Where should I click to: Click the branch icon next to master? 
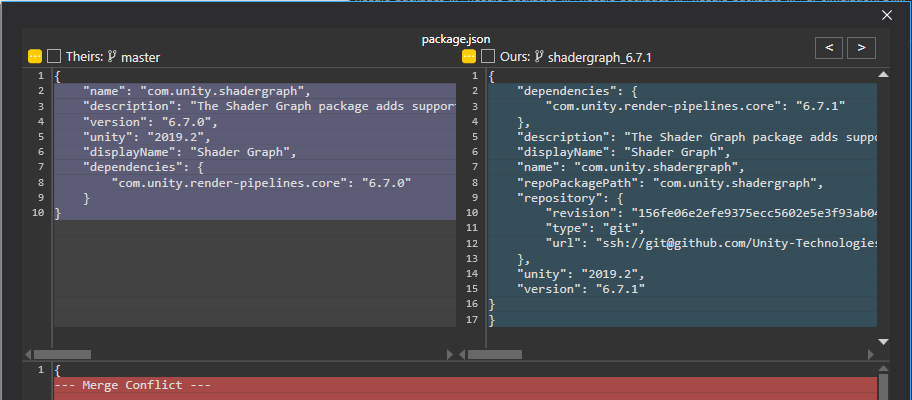pos(112,56)
